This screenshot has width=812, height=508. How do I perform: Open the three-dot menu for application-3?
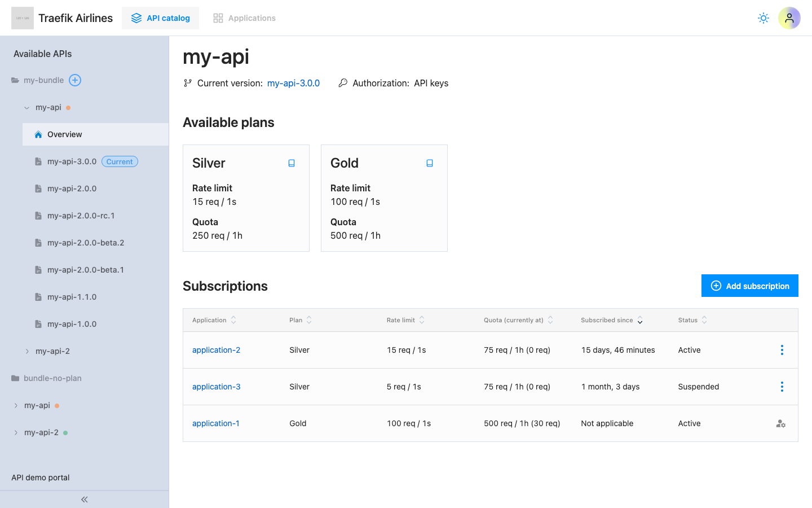[x=782, y=387]
